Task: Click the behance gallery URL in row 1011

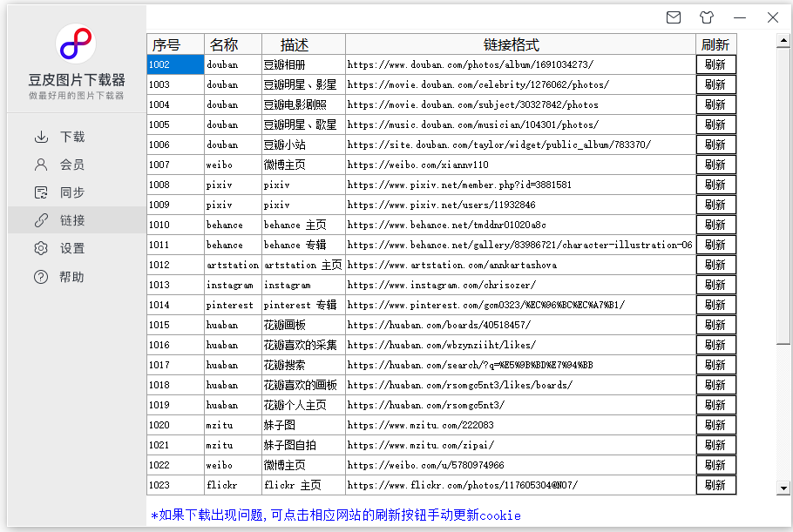Action: (520, 245)
